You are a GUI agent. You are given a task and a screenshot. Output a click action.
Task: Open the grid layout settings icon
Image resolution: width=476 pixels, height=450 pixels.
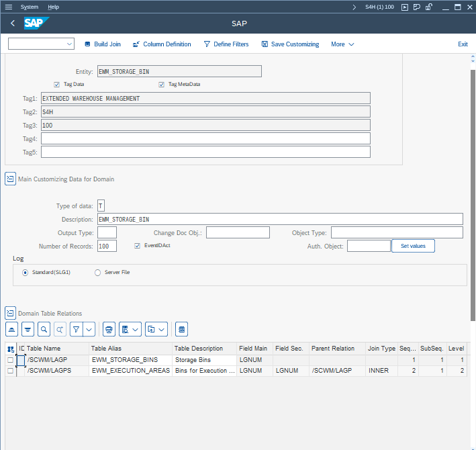pos(181,329)
